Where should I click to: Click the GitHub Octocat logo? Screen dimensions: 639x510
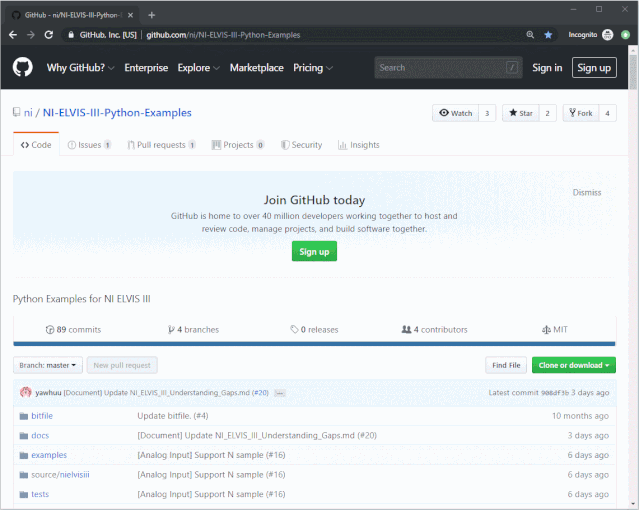pyautogui.click(x=22, y=68)
